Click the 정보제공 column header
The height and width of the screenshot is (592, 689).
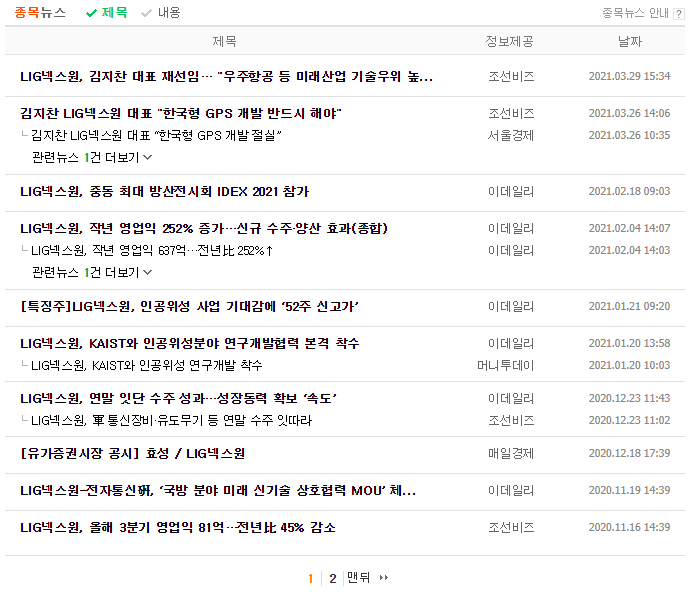(x=509, y=41)
